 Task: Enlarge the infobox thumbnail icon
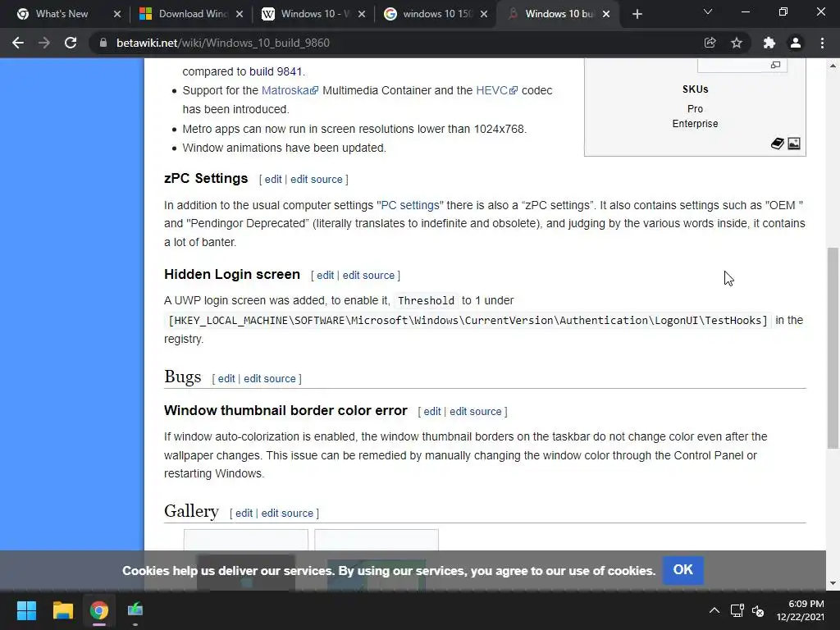775,65
